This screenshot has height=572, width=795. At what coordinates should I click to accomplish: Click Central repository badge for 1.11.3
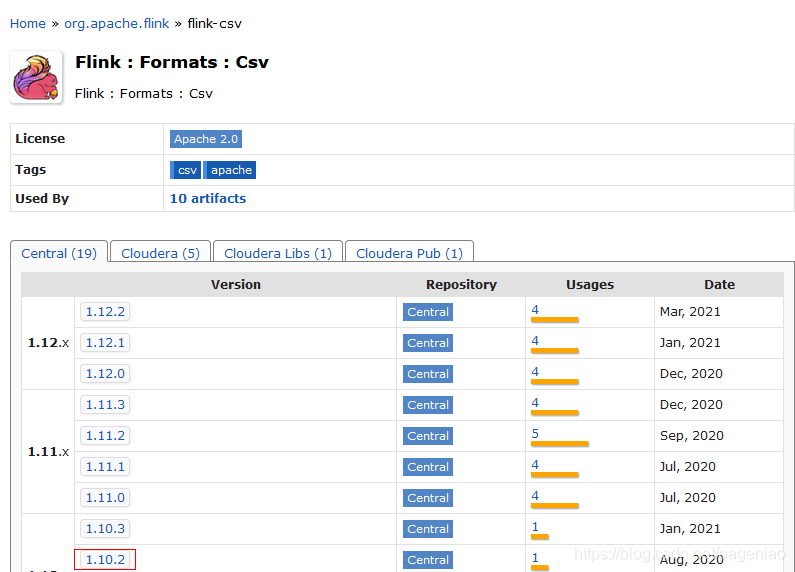[428, 405]
